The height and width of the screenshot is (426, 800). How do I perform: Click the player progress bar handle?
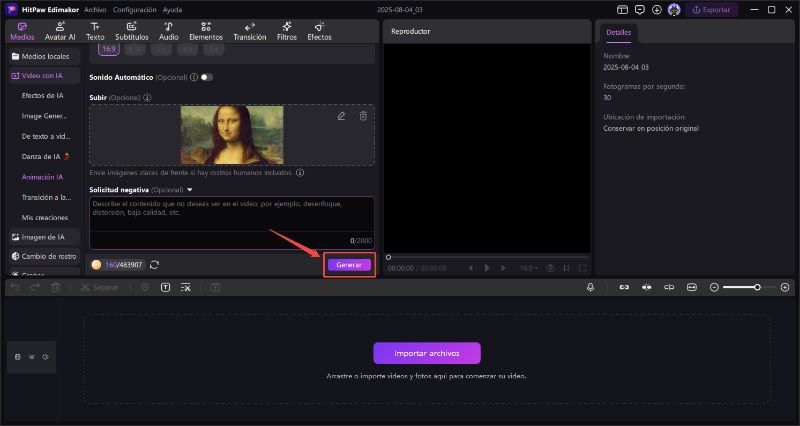point(388,258)
